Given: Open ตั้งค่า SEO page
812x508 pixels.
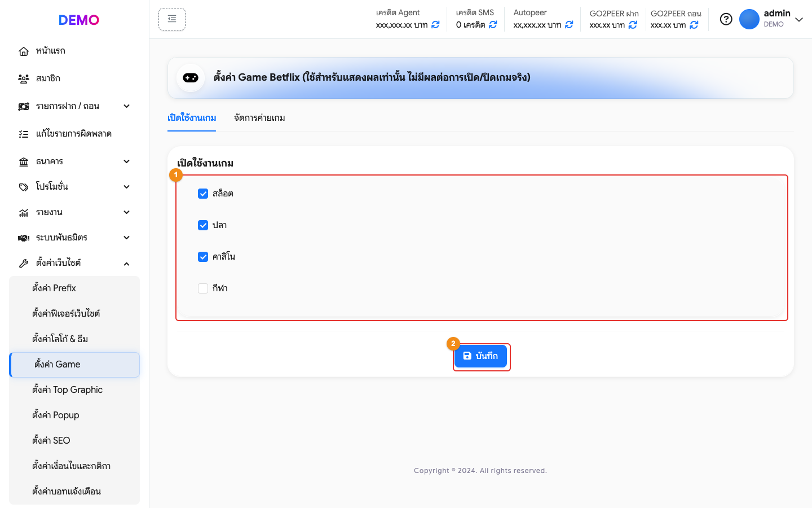Looking at the screenshot, I should [x=74, y=441].
